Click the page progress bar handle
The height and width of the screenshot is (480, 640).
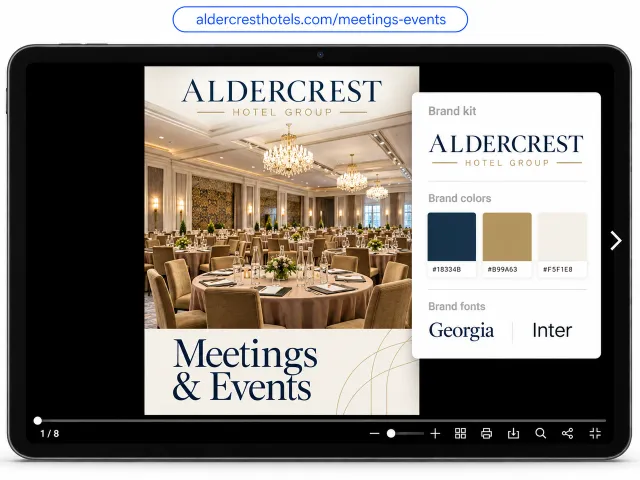(x=38, y=420)
